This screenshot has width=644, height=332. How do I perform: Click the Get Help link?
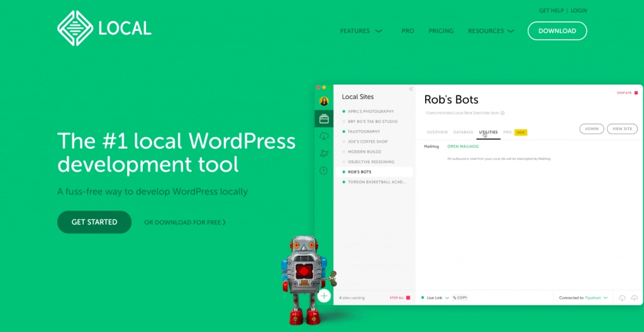[x=551, y=11]
